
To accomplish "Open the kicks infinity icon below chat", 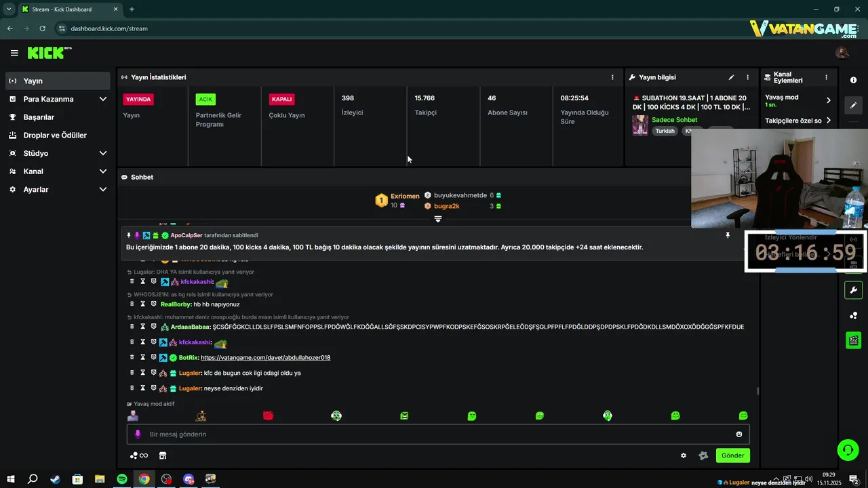I will click(139, 455).
